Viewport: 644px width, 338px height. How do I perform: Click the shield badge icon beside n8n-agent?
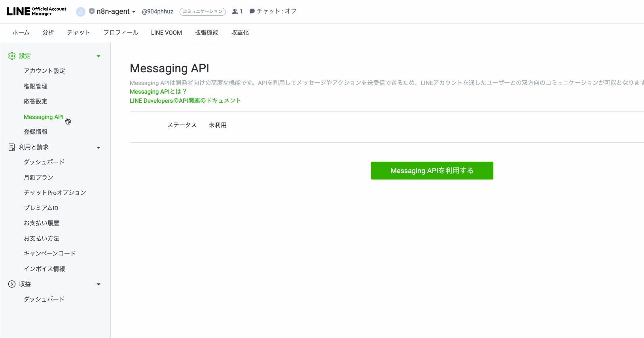click(92, 11)
